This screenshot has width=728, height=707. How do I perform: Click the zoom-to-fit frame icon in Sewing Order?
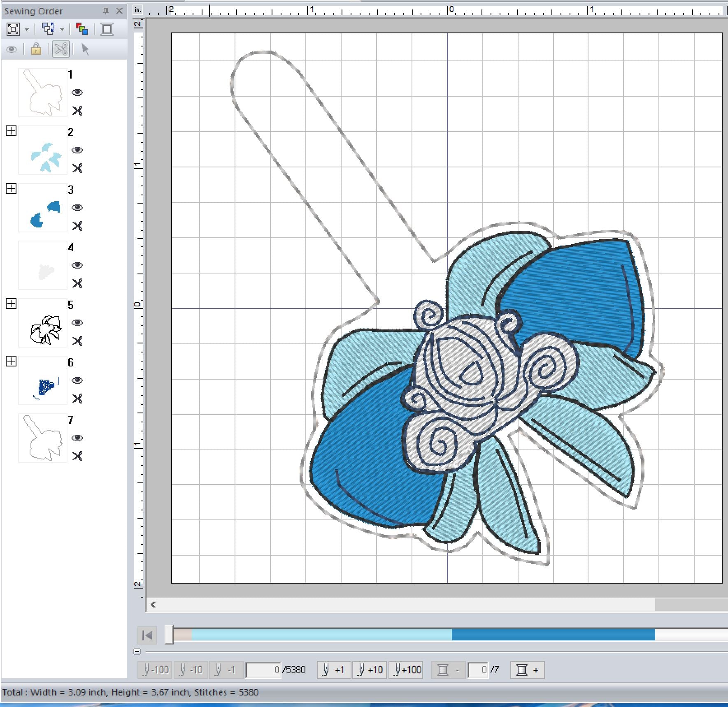[x=13, y=29]
